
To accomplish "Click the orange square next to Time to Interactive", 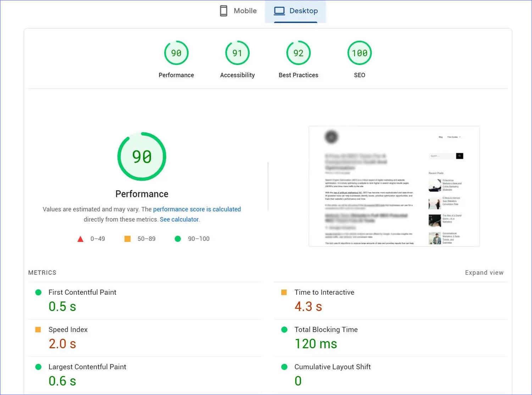I will tap(284, 292).
